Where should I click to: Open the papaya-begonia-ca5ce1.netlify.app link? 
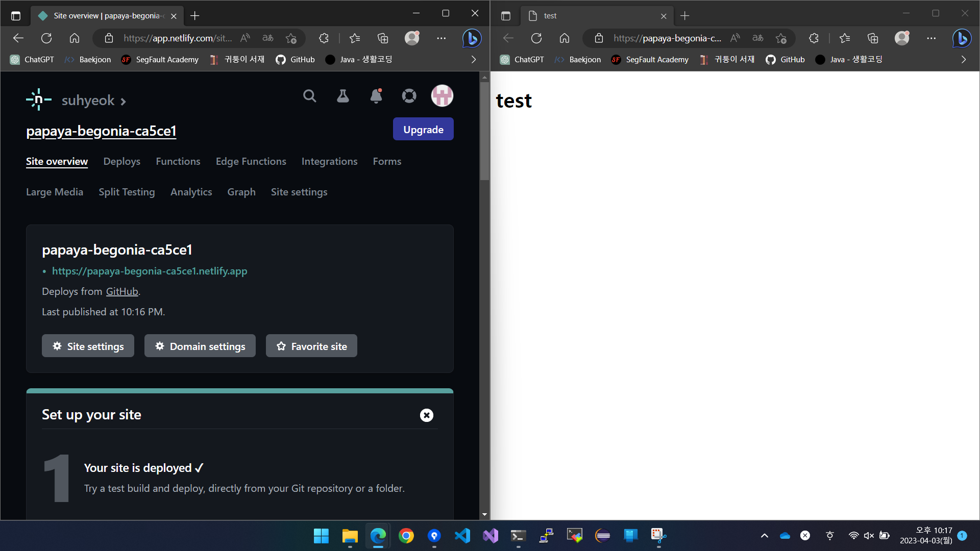coord(149,271)
